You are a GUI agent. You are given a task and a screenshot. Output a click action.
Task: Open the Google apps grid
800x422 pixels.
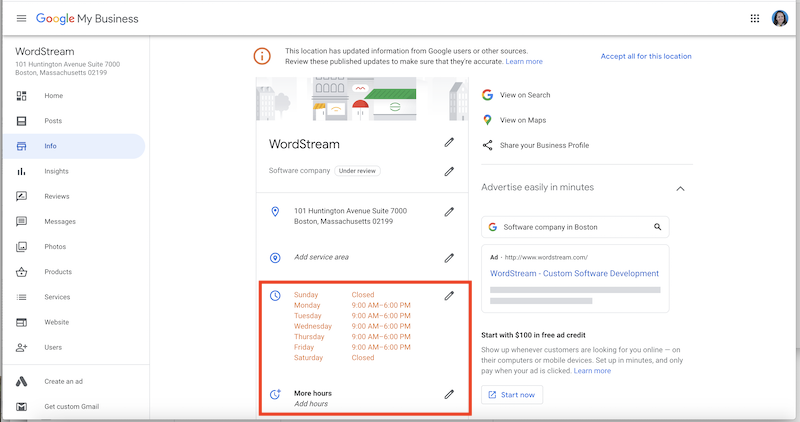point(755,18)
